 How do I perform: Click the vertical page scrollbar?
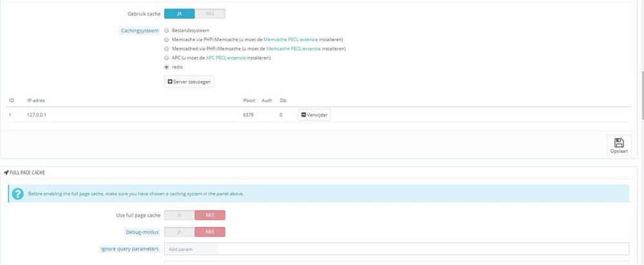(x=640, y=64)
